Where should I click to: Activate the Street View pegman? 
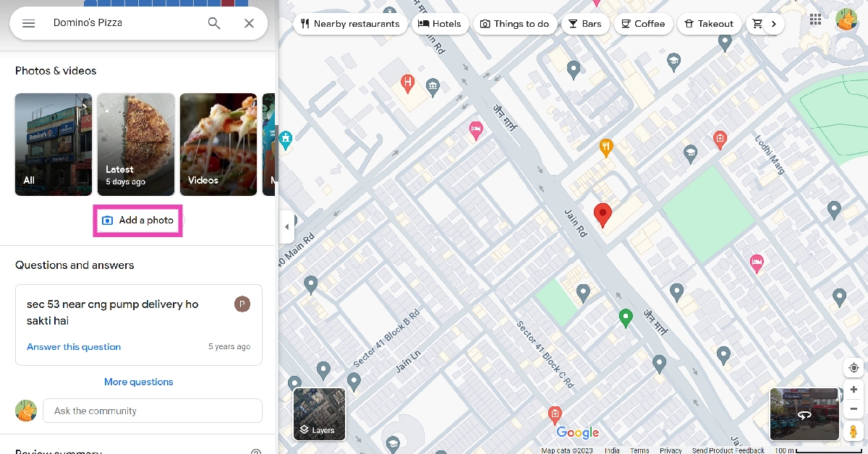[854, 432]
